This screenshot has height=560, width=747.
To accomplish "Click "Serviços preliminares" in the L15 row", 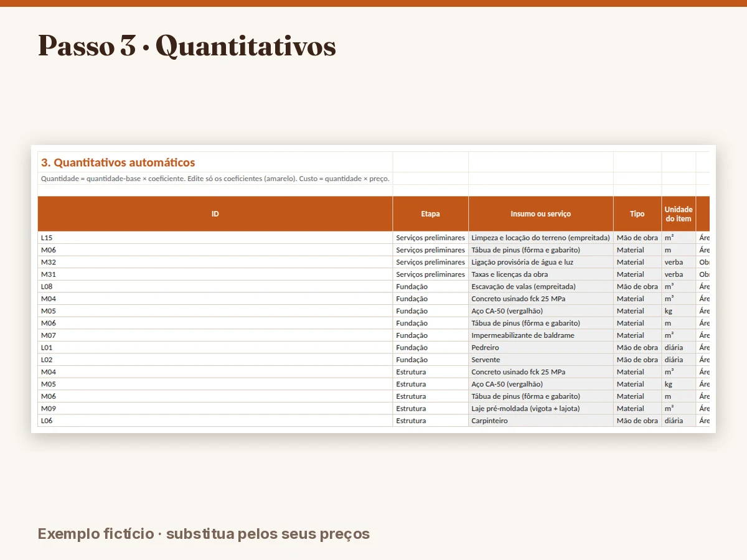I will (x=431, y=238).
